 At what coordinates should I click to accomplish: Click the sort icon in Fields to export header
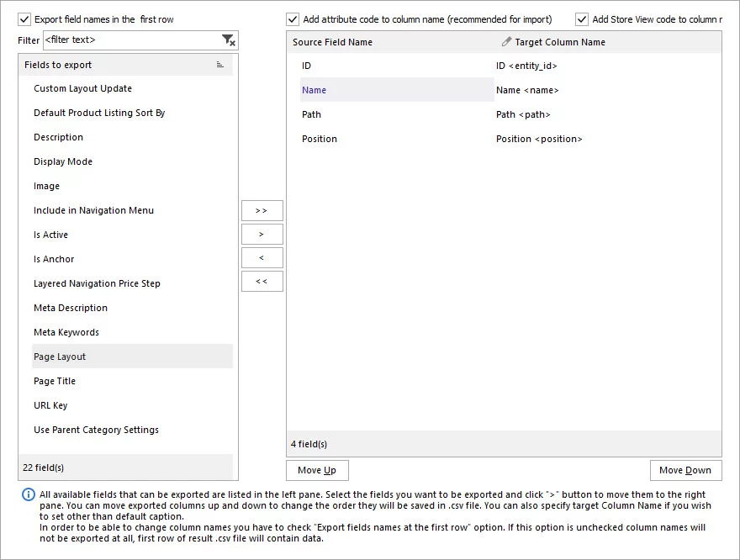click(220, 65)
